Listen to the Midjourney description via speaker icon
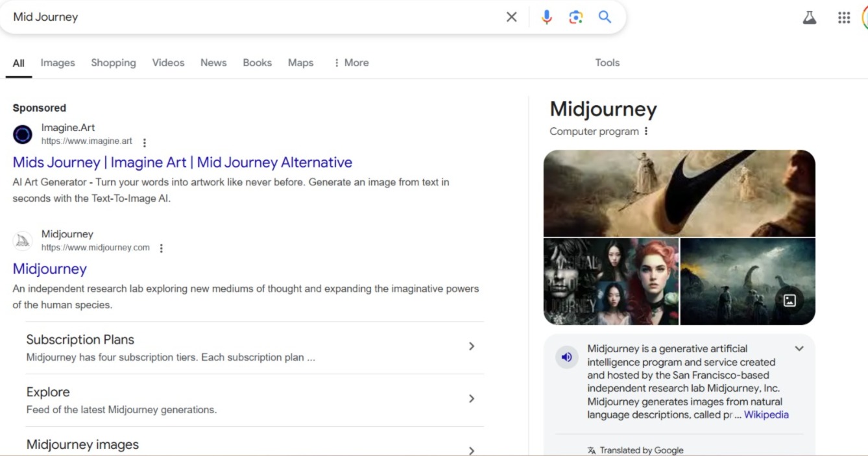868x456 pixels. [x=566, y=357]
